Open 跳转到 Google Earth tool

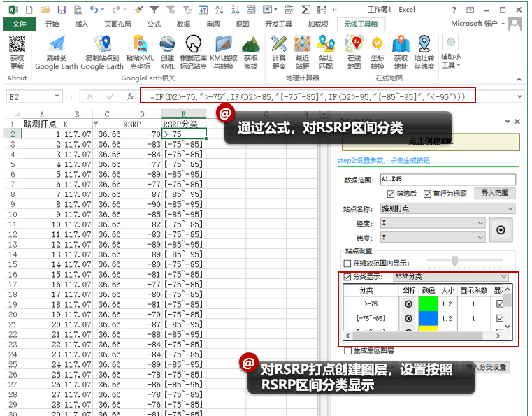click(x=57, y=52)
